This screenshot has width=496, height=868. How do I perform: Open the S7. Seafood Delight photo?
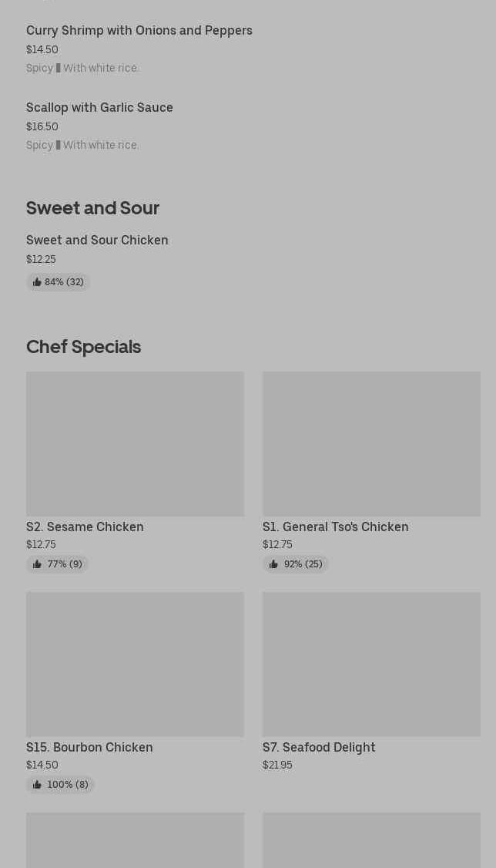coord(371,664)
